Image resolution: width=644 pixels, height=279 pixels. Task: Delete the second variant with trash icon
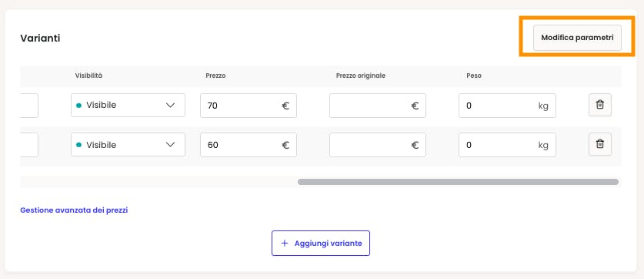[599, 144]
